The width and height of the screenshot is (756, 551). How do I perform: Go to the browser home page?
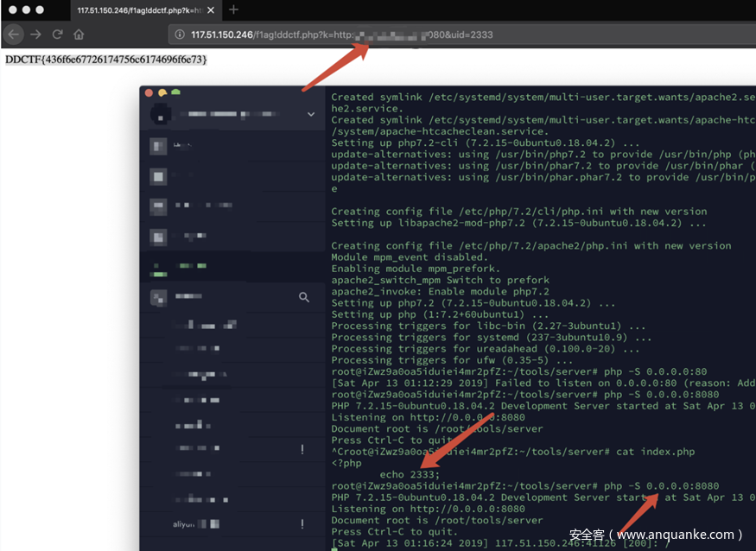click(x=79, y=35)
